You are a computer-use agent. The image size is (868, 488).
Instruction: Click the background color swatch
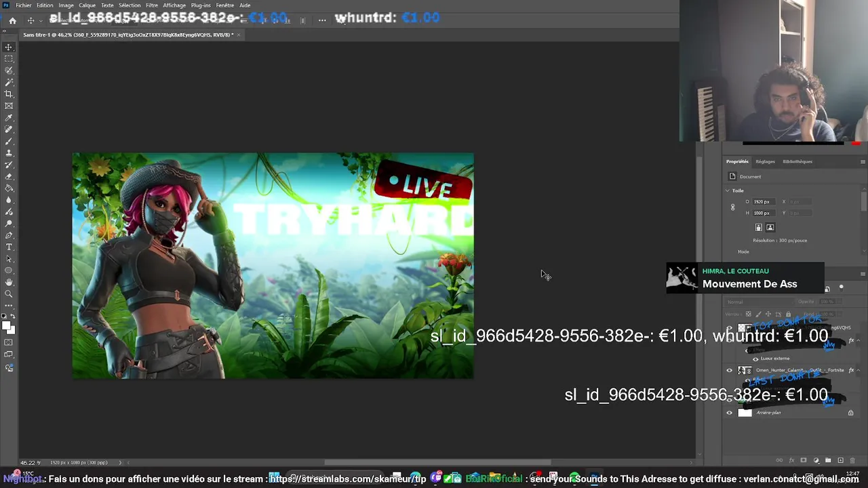point(12,331)
